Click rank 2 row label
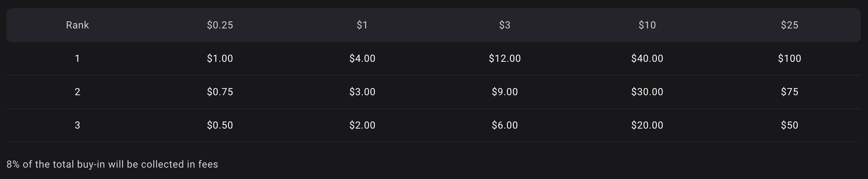The width and height of the screenshot is (868, 179). point(77,92)
